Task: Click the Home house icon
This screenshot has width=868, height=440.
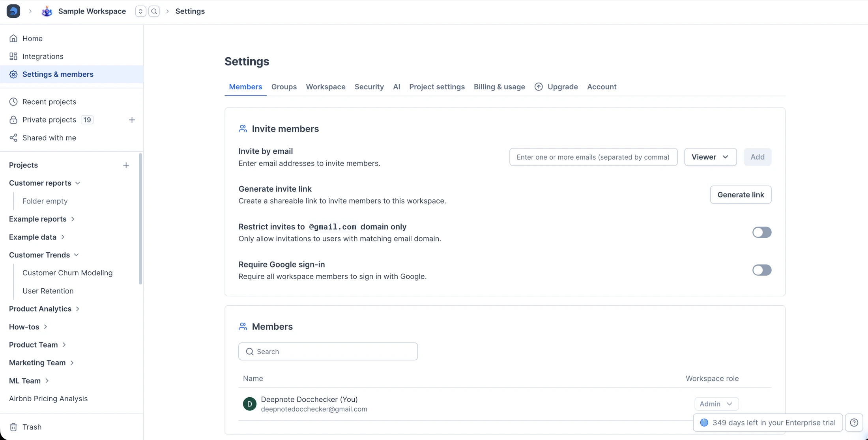Action: point(13,38)
